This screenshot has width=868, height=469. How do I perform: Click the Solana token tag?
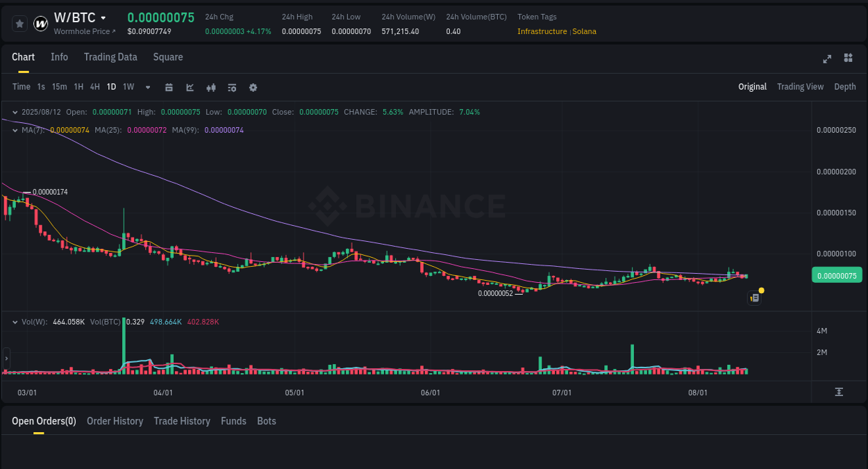point(584,31)
